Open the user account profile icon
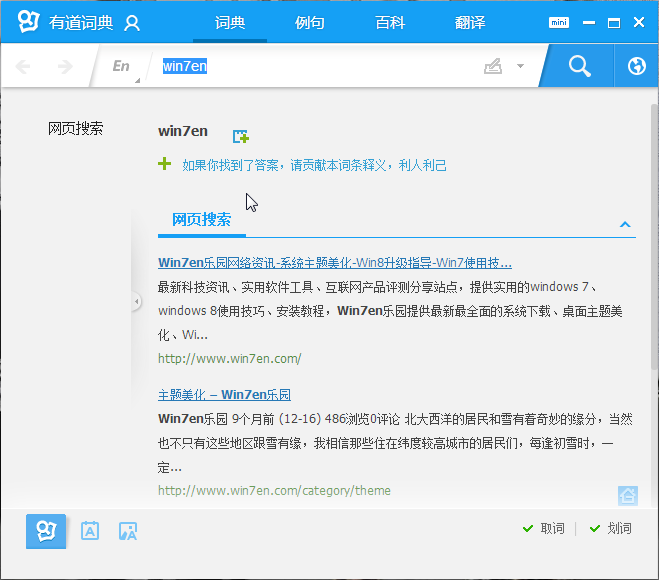659x580 pixels. [132, 23]
